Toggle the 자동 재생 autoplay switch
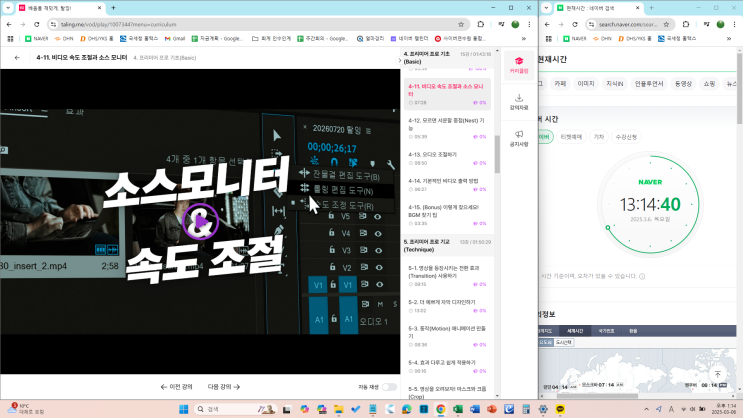743x418 pixels. click(390, 387)
